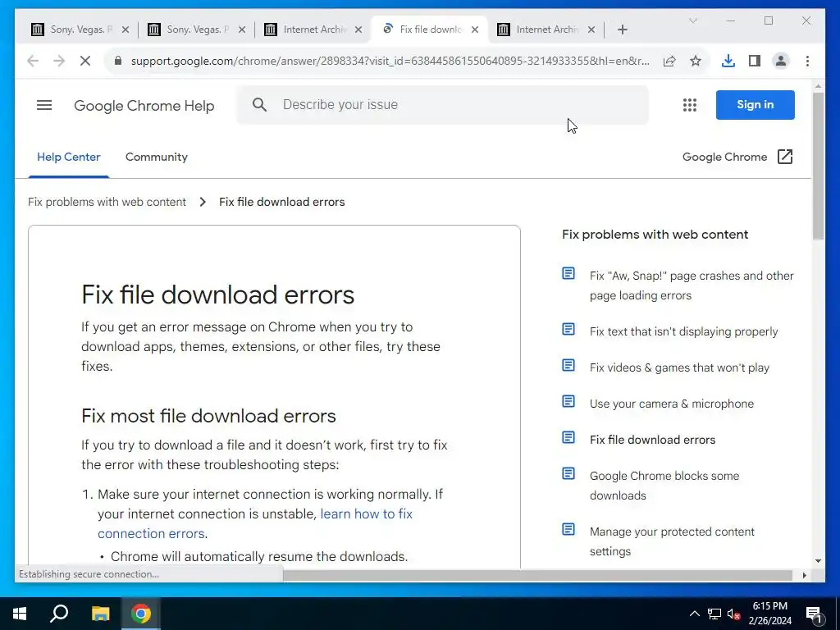Viewport: 840px width, 630px height.
Task: Open Google Chrome blocks some downloads article
Action: tap(664, 486)
